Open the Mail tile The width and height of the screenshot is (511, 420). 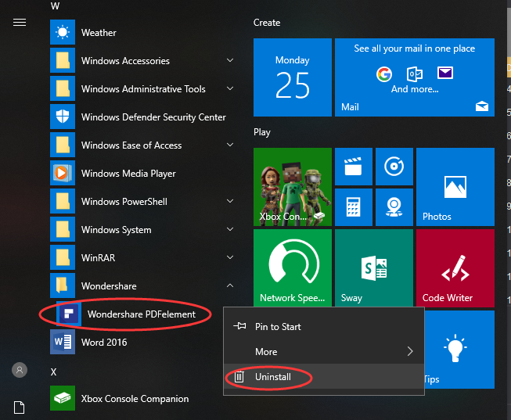click(415, 77)
